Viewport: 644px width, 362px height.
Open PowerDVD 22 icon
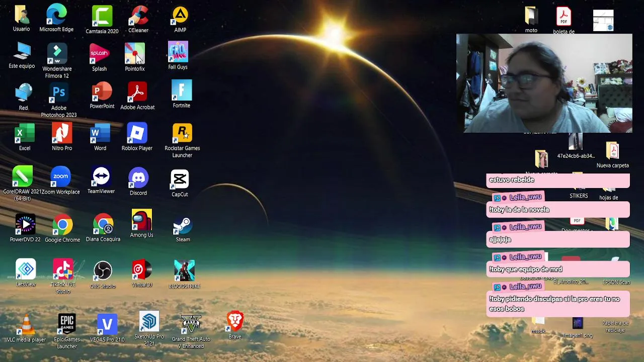point(25,224)
